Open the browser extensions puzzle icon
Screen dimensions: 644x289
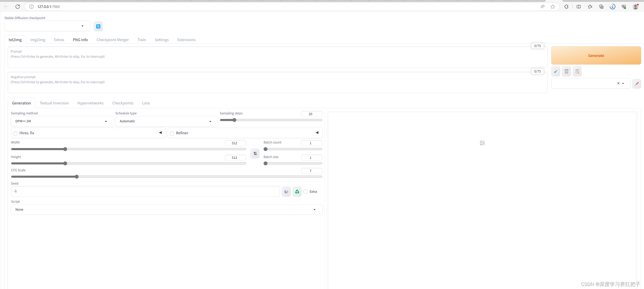point(566,7)
